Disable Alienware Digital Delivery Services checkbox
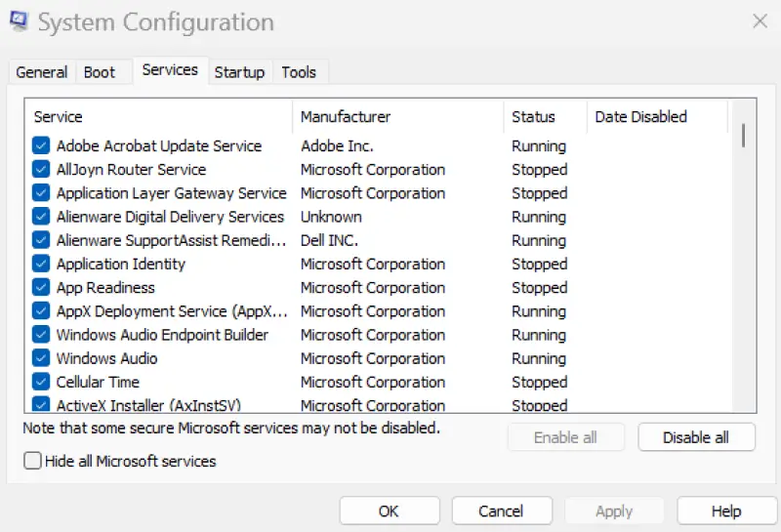 coord(41,217)
